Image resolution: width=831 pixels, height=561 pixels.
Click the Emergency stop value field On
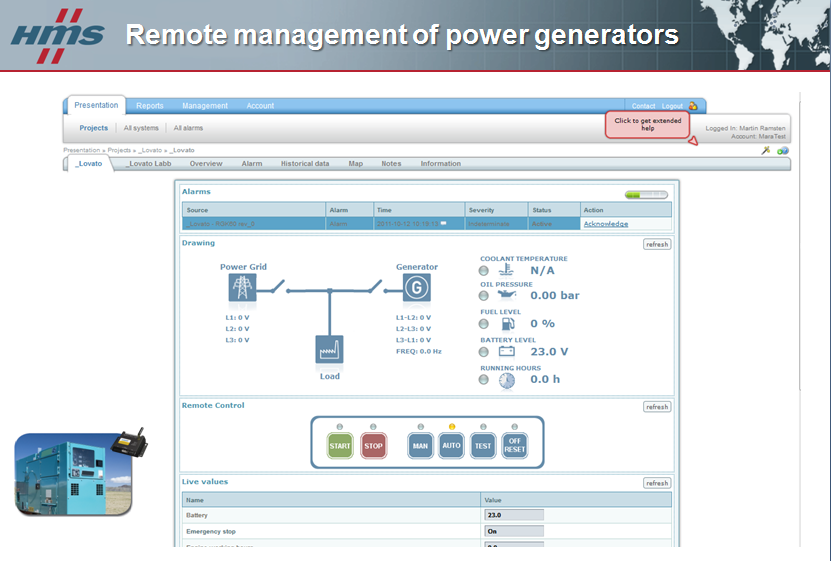point(514,531)
